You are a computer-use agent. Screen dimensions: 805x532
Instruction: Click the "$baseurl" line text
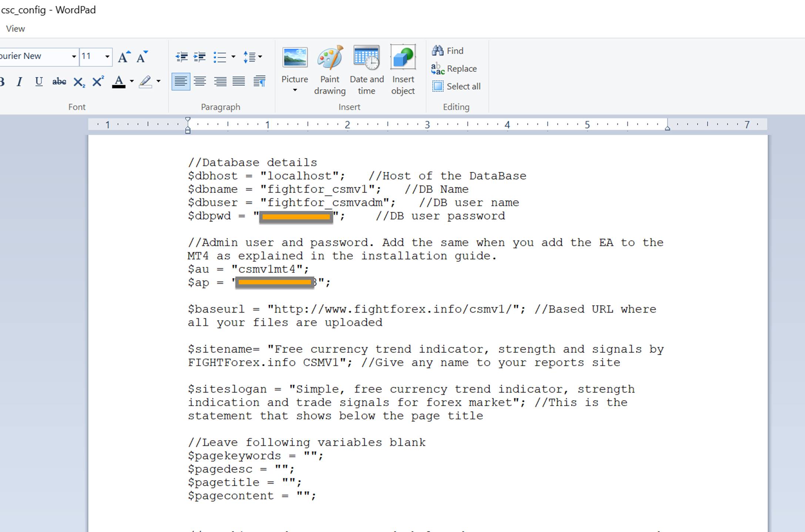coord(422,316)
